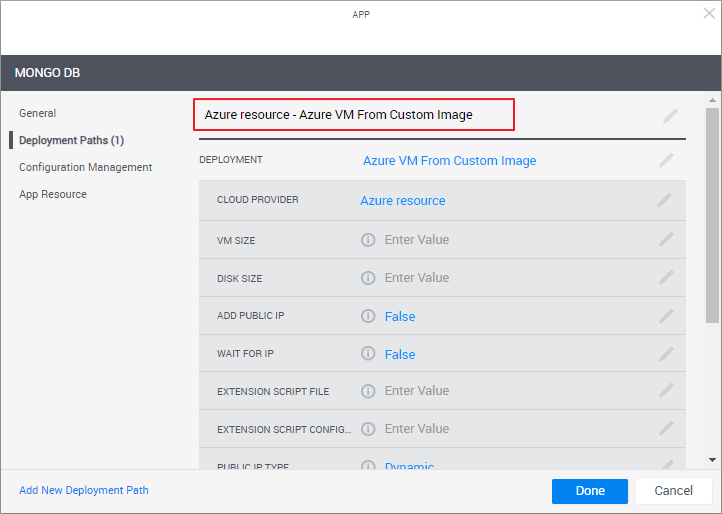
Task: Show info for Extension Script File
Action: pos(368,391)
